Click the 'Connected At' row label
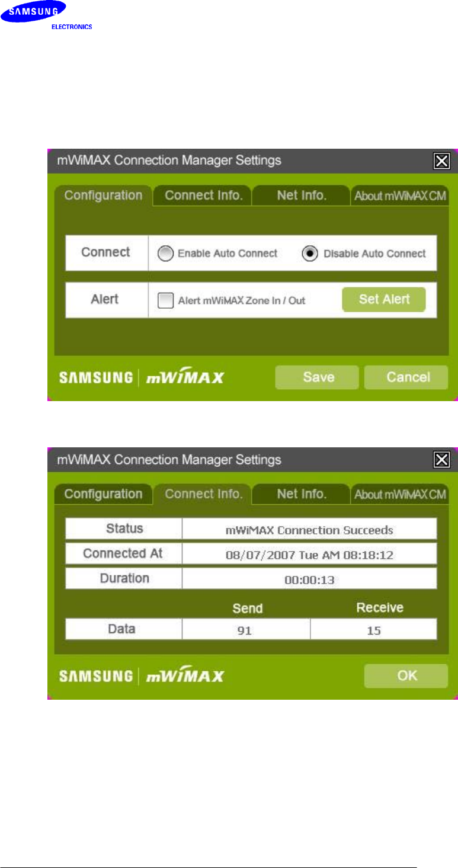Image resolution: width=458 pixels, height=868 pixels. point(124,554)
